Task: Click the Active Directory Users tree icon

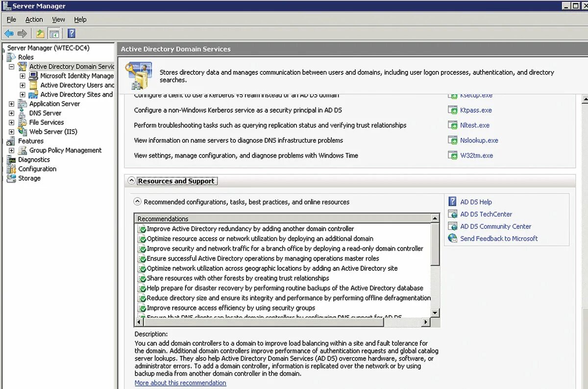Action: point(33,85)
